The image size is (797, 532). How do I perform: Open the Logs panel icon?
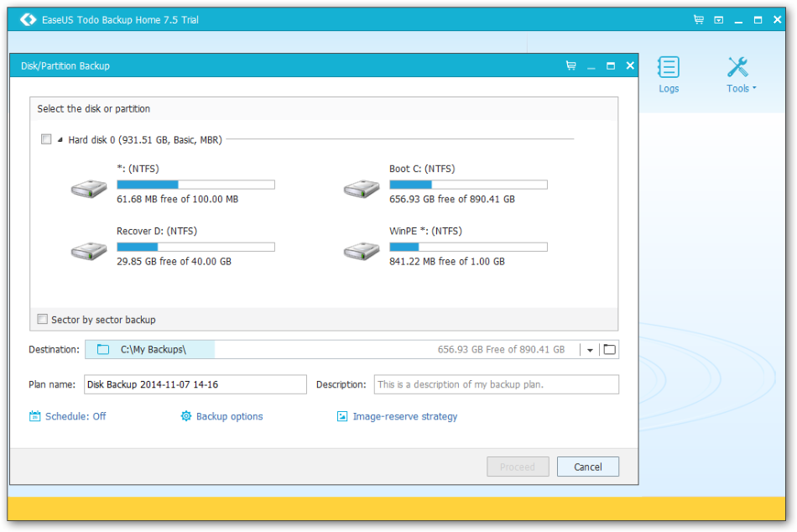point(669,67)
